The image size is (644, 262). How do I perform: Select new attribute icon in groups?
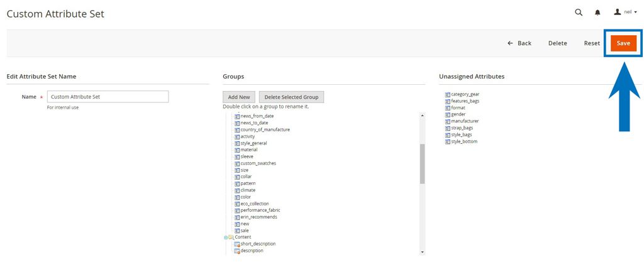point(237,224)
